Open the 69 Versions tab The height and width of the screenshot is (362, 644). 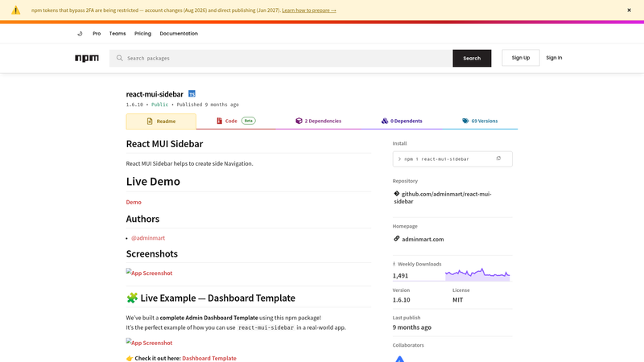480,121
